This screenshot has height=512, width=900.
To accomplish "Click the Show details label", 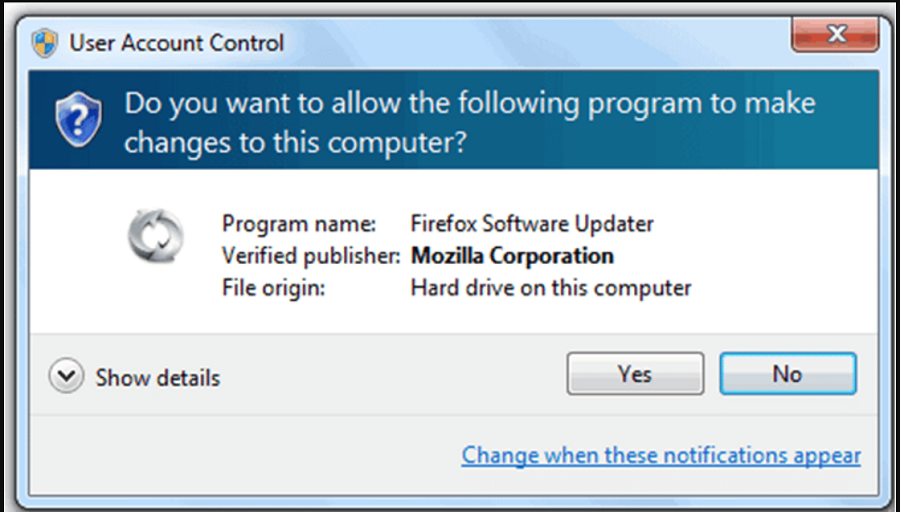I will pos(157,378).
